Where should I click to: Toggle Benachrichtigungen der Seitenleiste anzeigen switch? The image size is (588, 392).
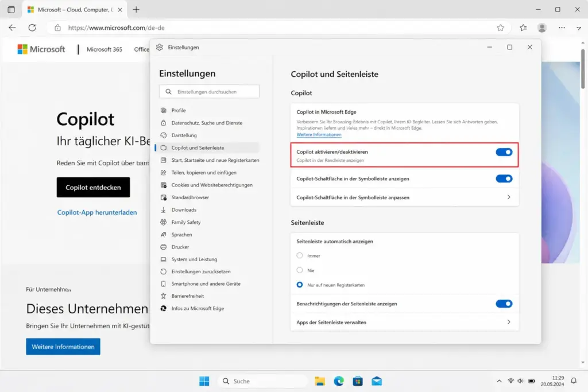coord(504,304)
